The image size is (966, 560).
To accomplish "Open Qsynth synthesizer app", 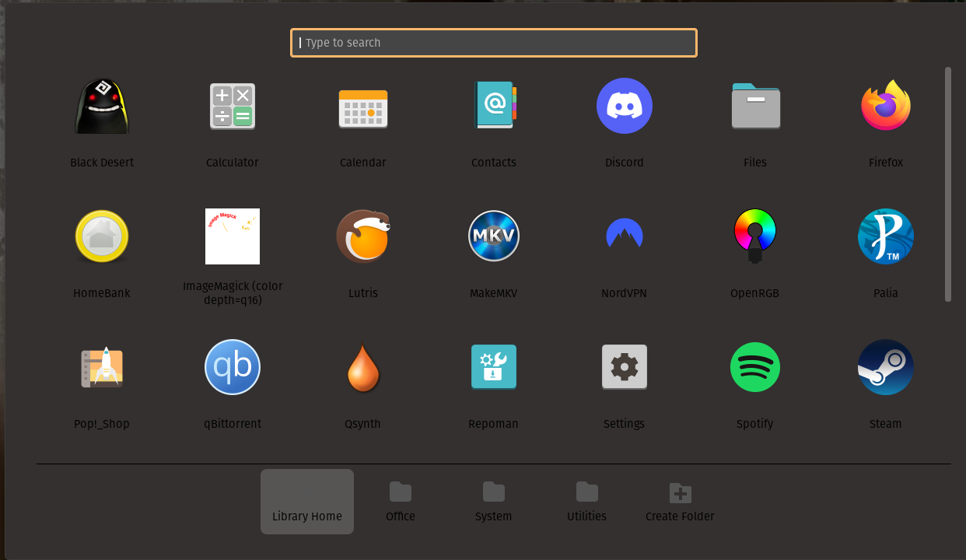I will (x=363, y=368).
